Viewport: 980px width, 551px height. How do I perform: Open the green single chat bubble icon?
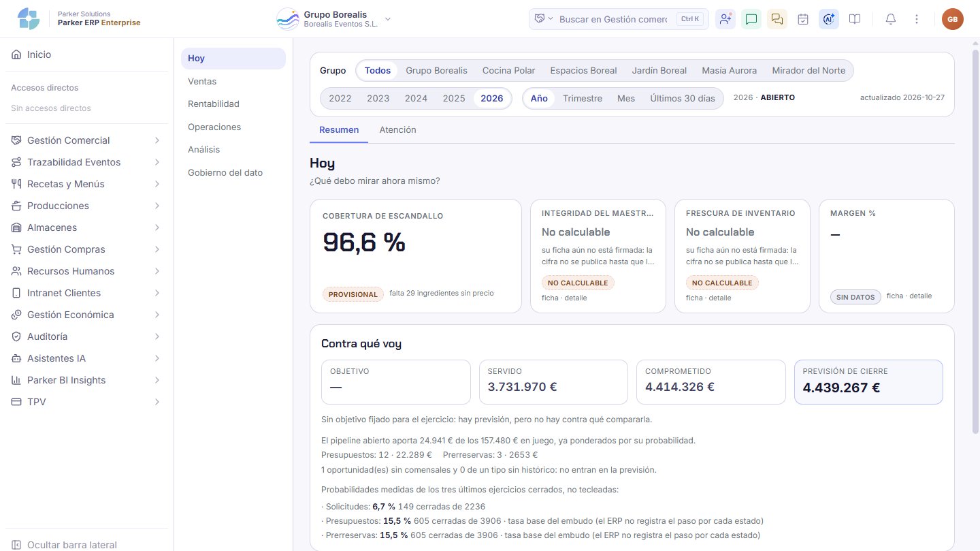pos(751,19)
